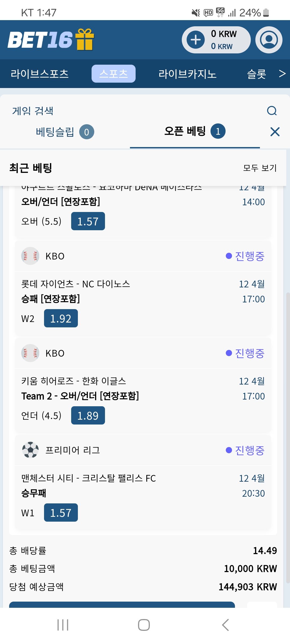The height and width of the screenshot is (644, 290).
Task: Click the Premier League soccer ball icon
Action: (x=30, y=450)
